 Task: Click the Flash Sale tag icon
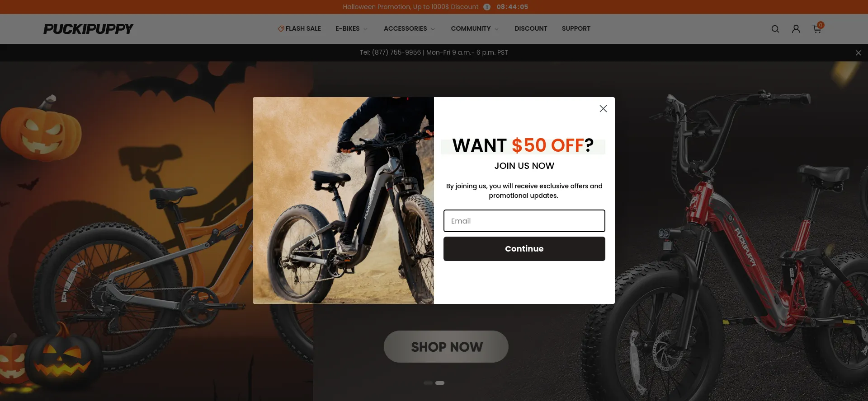[x=281, y=28]
